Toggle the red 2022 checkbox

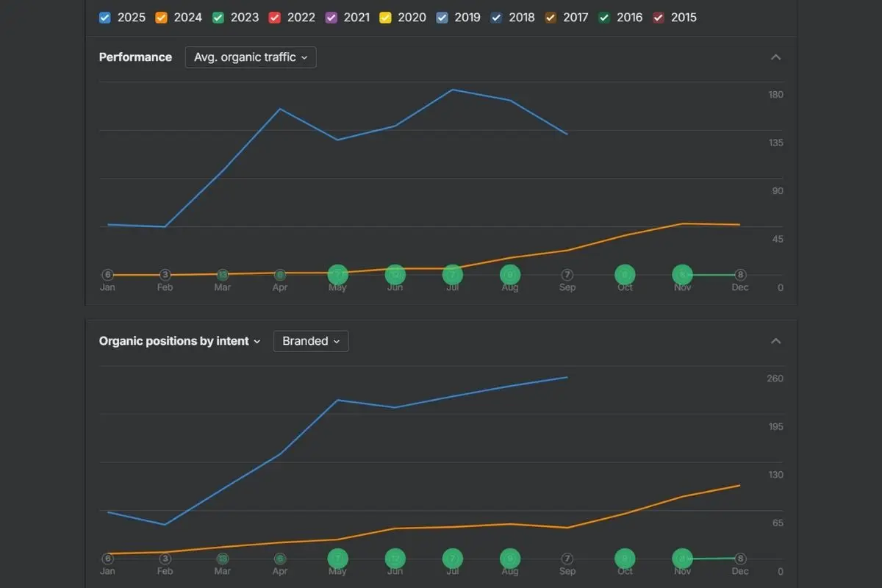tap(275, 18)
